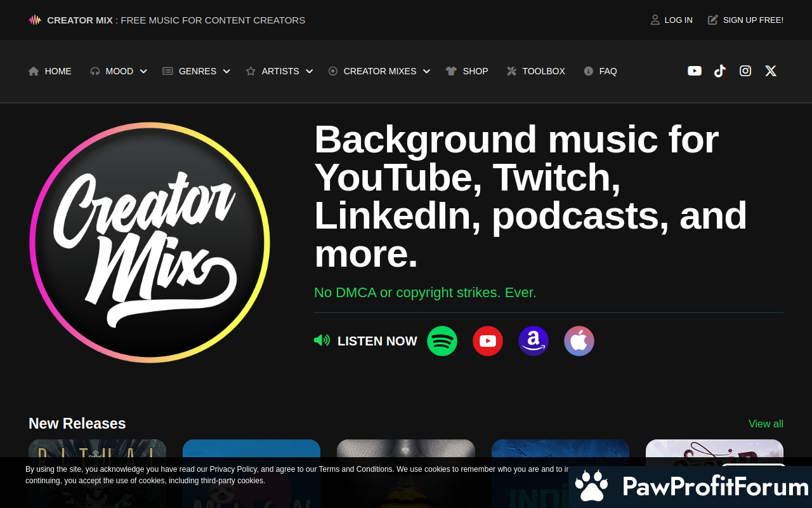Expand the Genres dropdown menu
Viewport: 812px width, 508px height.
tap(197, 71)
